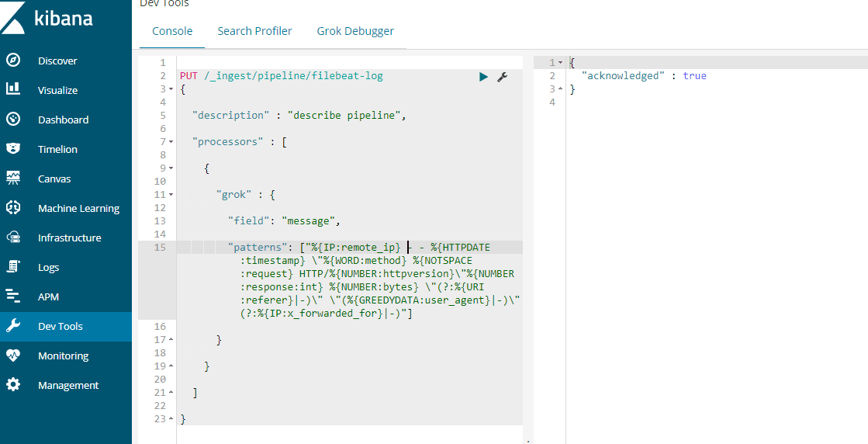868x444 pixels.
Task: Click "describe pipeline" string value
Action: 345,116
